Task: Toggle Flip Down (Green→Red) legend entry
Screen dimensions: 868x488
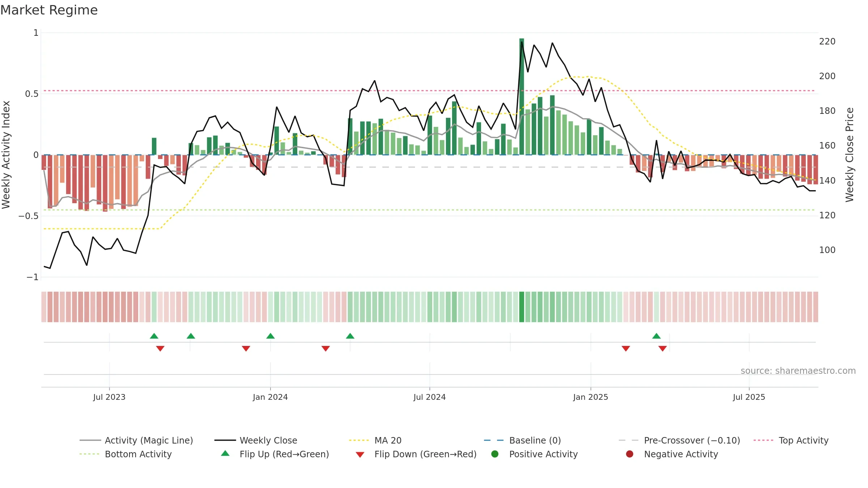Action: point(416,454)
